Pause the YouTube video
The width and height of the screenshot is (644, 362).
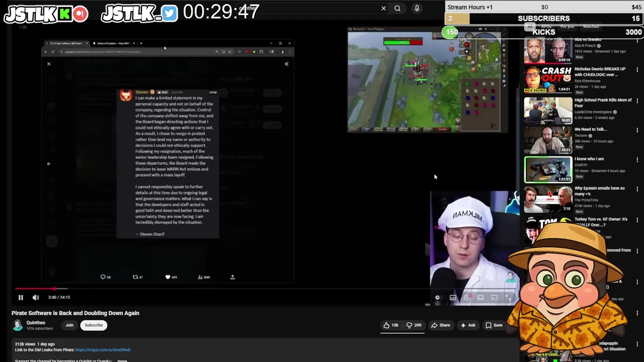(x=21, y=297)
